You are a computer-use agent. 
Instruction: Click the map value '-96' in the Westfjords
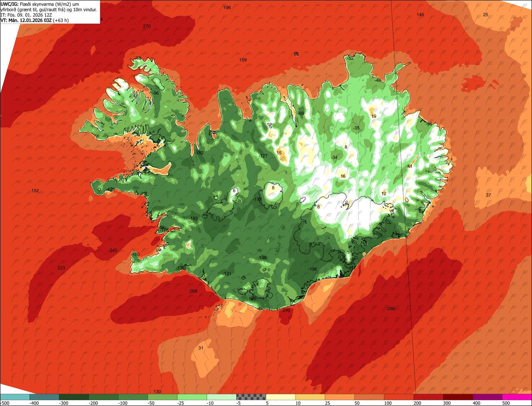[x=155, y=93]
